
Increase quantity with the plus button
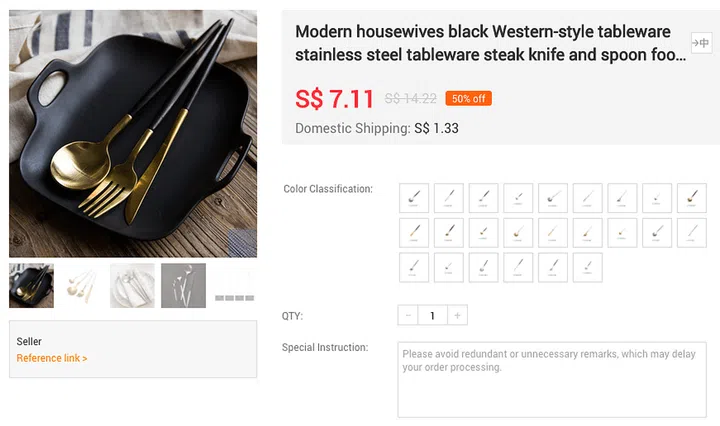[457, 316]
